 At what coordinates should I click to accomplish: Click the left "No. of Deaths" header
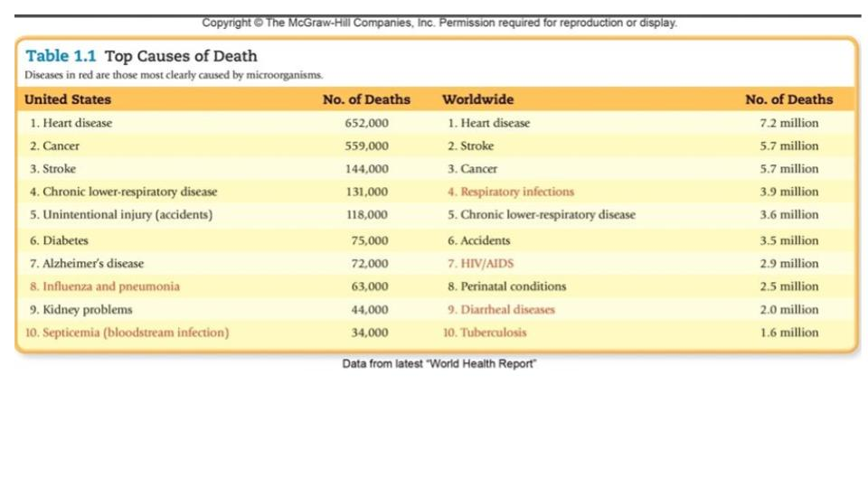(366, 99)
